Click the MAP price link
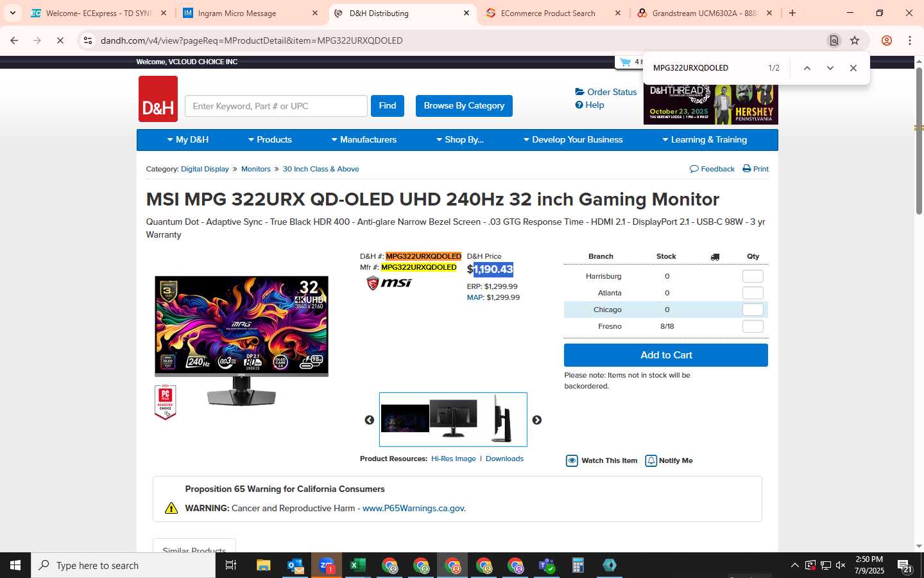The width and height of the screenshot is (924, 578). 475,297
